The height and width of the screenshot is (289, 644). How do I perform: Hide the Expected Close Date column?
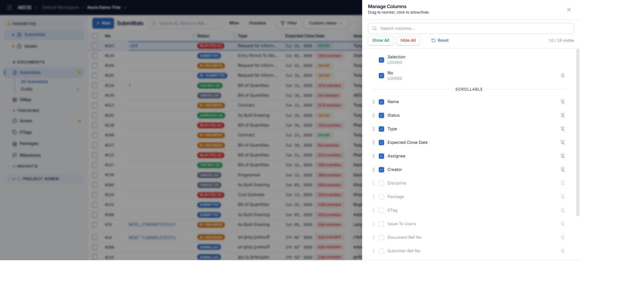point(381,142)
